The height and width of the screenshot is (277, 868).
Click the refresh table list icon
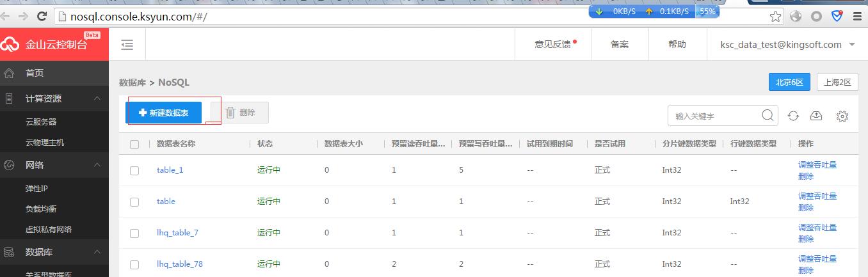(793, 116)
